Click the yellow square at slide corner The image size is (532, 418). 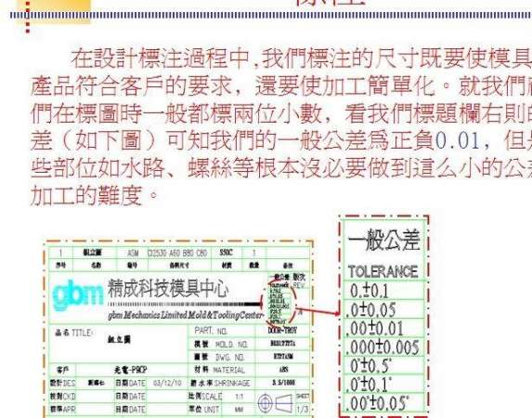pos(54,11)
